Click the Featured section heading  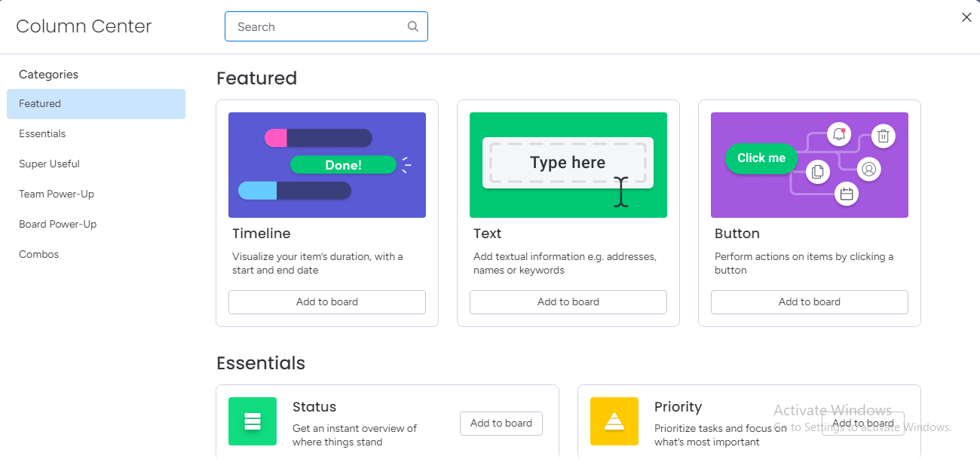tap(257, 78)
